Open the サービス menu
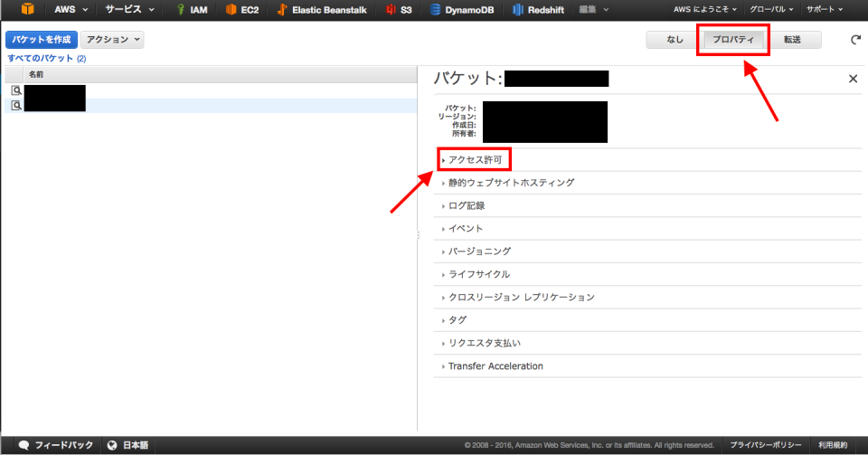Image resolution: width=868 pixels, height=455 pixels. [x=128, y=10]
